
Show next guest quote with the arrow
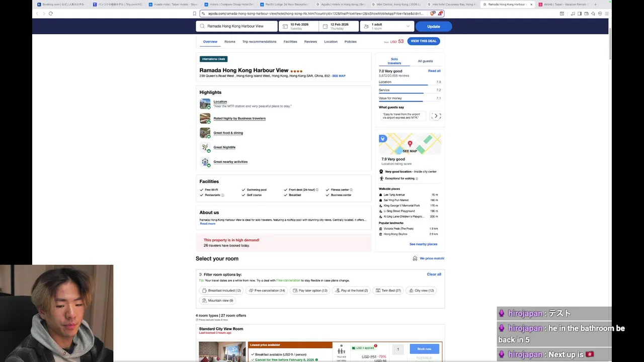click(x=436, y=116)
